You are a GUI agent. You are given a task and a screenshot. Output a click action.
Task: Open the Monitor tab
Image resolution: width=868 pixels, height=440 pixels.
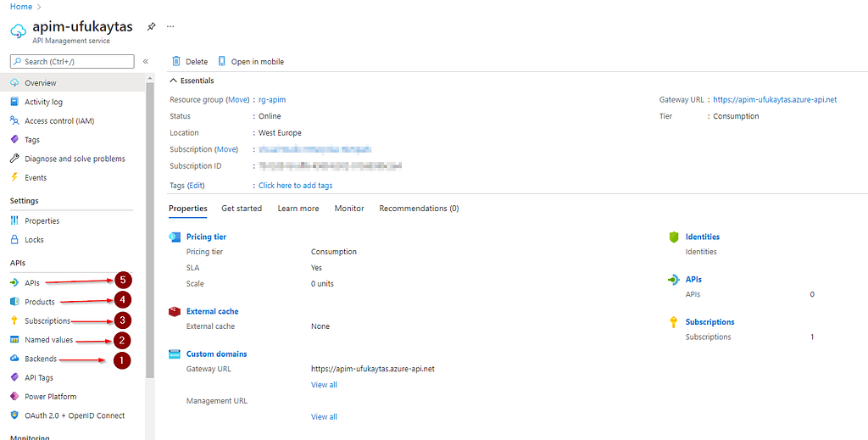pyautogui.click(x=349, y=209)
